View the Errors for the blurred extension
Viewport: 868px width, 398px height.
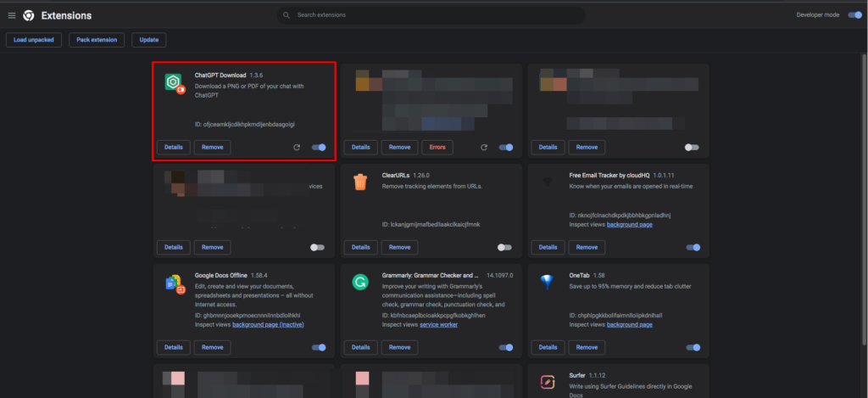tap(437, 147)
